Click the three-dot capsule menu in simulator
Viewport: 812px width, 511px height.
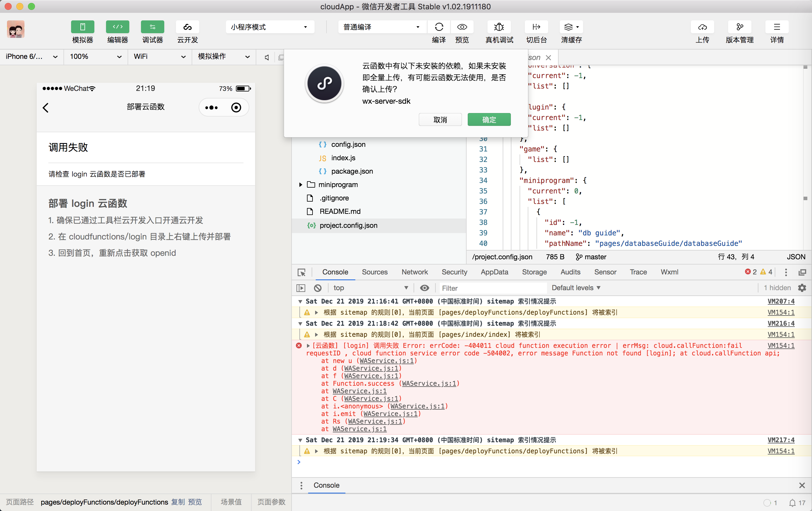(211, 108)
